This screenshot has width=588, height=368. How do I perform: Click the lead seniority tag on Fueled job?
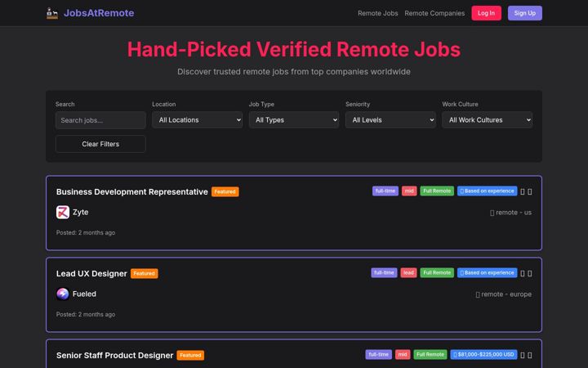(409, 272)
